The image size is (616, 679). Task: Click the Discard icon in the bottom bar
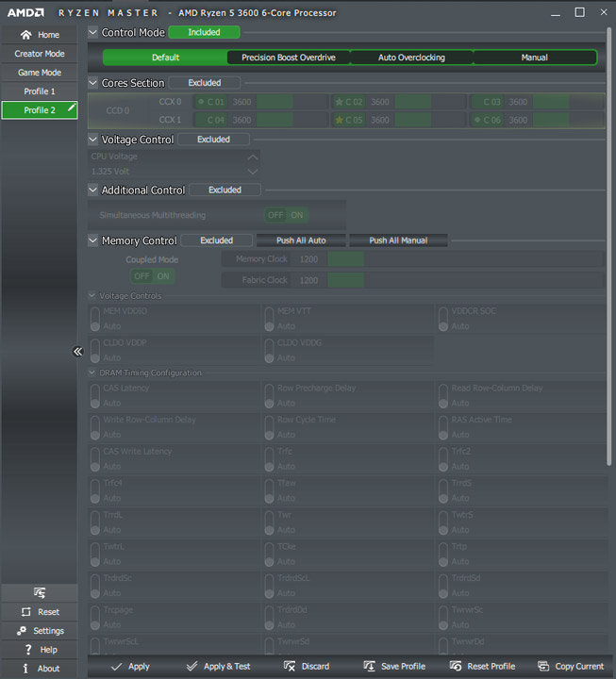coord(290,666)
